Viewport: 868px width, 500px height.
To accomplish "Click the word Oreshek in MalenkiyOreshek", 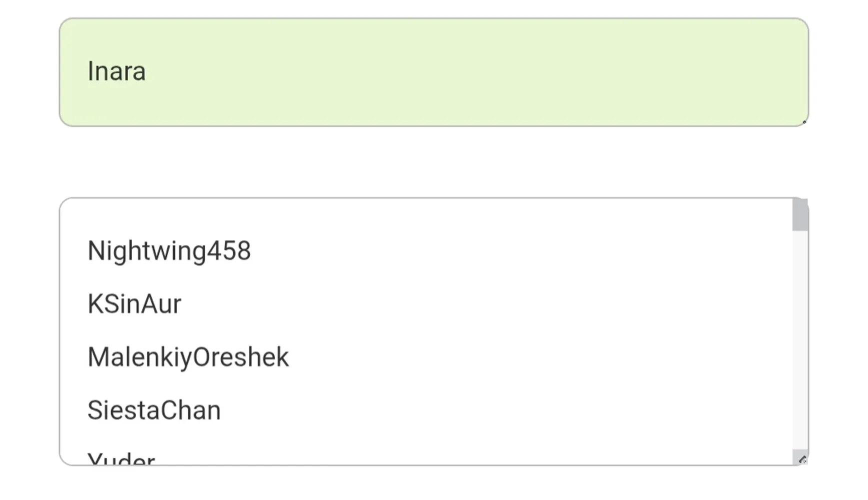I will tap(240, 357).
